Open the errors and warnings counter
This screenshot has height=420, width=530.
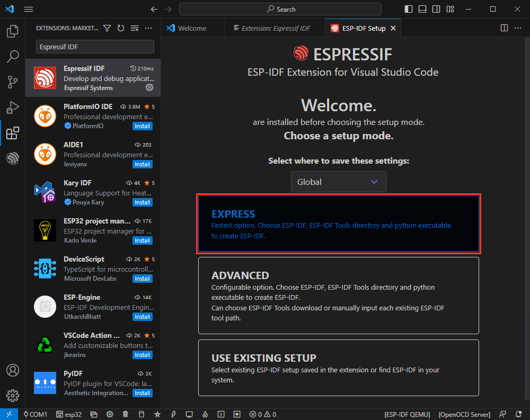[x=263, y=414]
